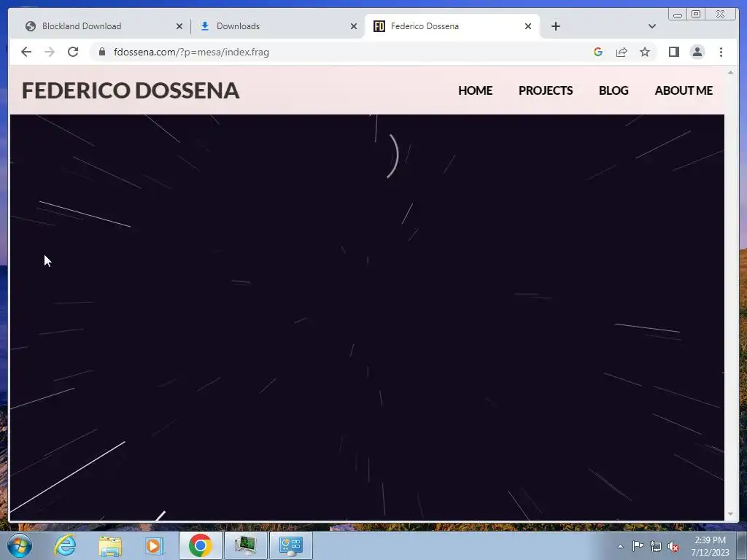747x560 pixels.
Task: Open the ABOUT ME page
Action: click(684, 90)
